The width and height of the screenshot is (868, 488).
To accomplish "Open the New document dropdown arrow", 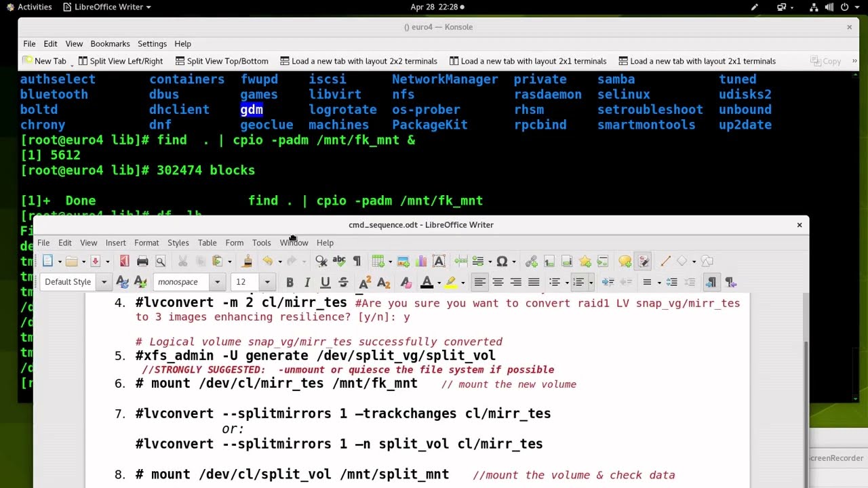I will [60, 261].
